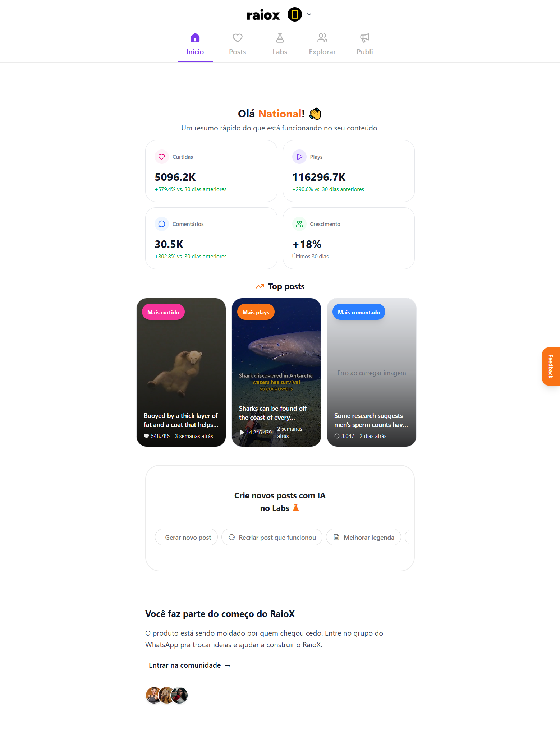
Task: Switch to the Posts tab
Action: tap(238, 44)
